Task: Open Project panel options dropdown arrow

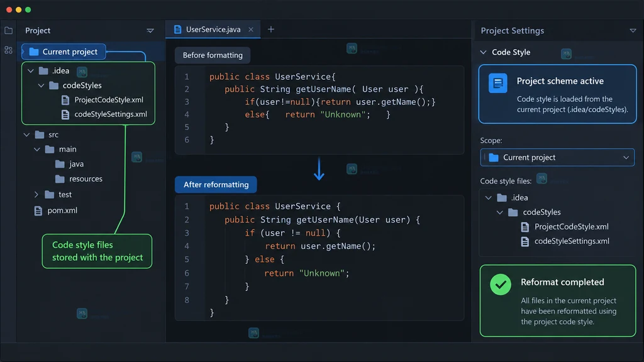Action: pos(150,31)
